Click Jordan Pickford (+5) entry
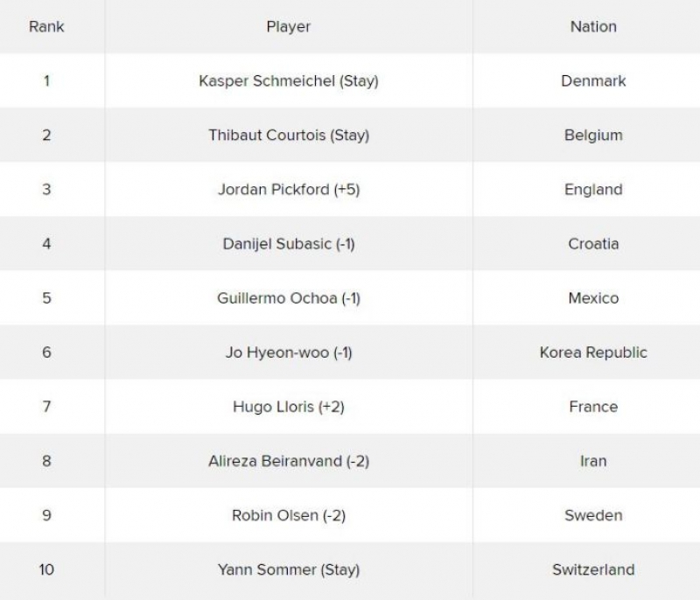The width and height of the screenshot is (700, 600). 289,190
